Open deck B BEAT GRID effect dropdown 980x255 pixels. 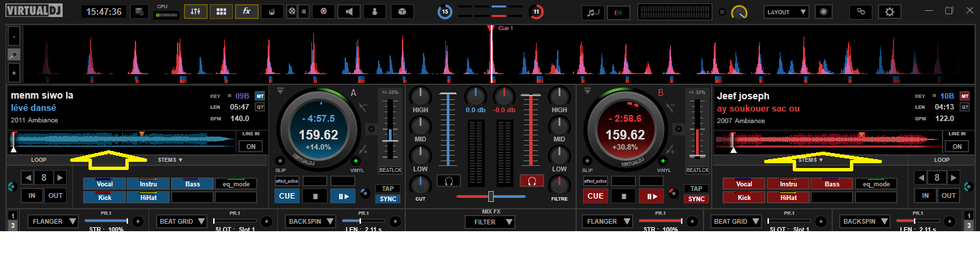click(736, 221)
